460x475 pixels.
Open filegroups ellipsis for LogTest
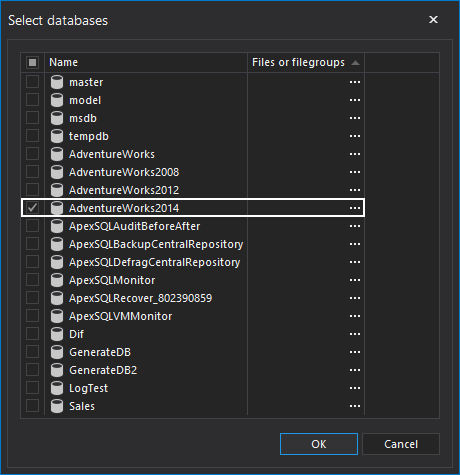coord(355,388)
